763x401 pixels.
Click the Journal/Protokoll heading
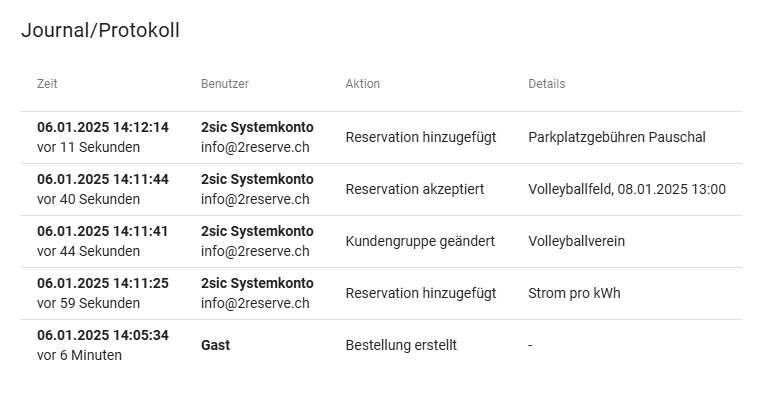[100, 30]
